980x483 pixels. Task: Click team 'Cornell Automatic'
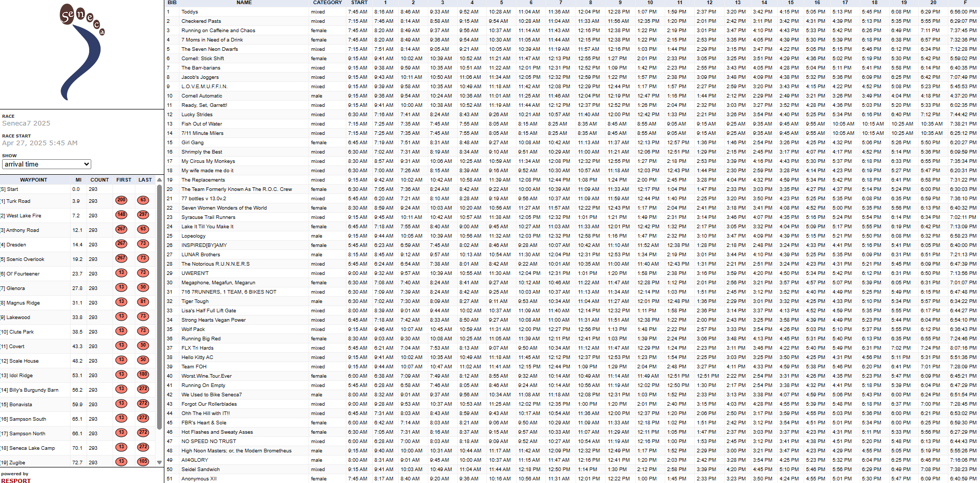coord(202,96)
